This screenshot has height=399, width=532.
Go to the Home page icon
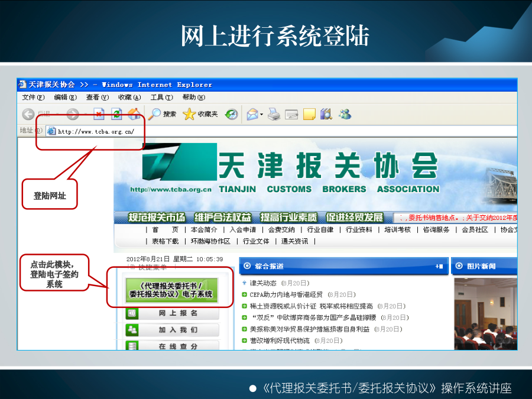click(134, 114)
